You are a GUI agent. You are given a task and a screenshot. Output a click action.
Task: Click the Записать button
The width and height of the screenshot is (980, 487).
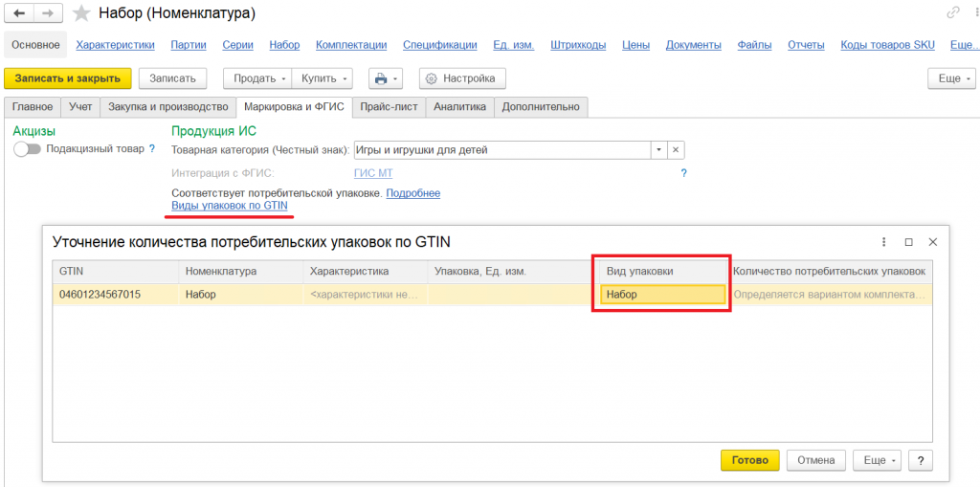pyautogui.click(x=172, y=78)
